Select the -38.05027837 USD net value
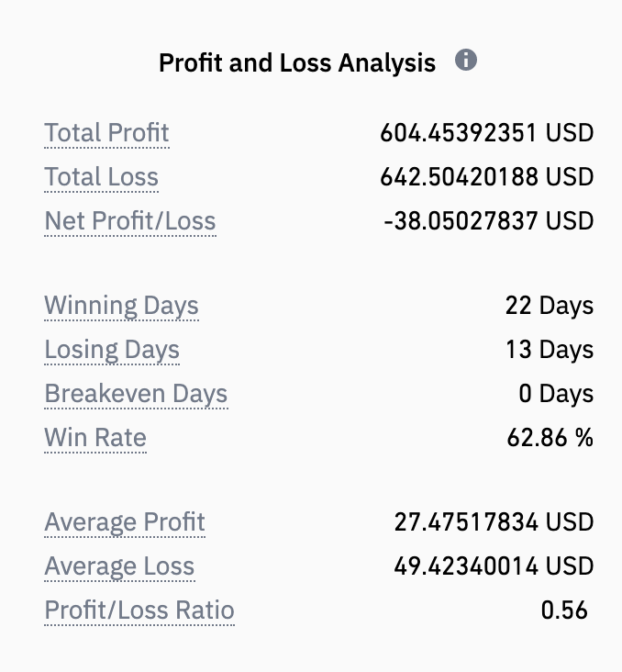 pyautogui.click(x=489, y=220)
